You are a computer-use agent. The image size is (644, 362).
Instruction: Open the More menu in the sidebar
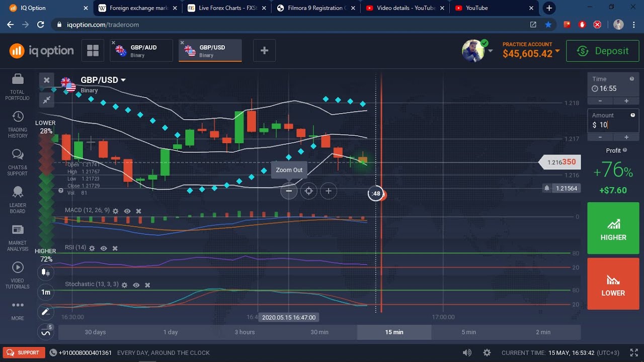pos(17,310)
